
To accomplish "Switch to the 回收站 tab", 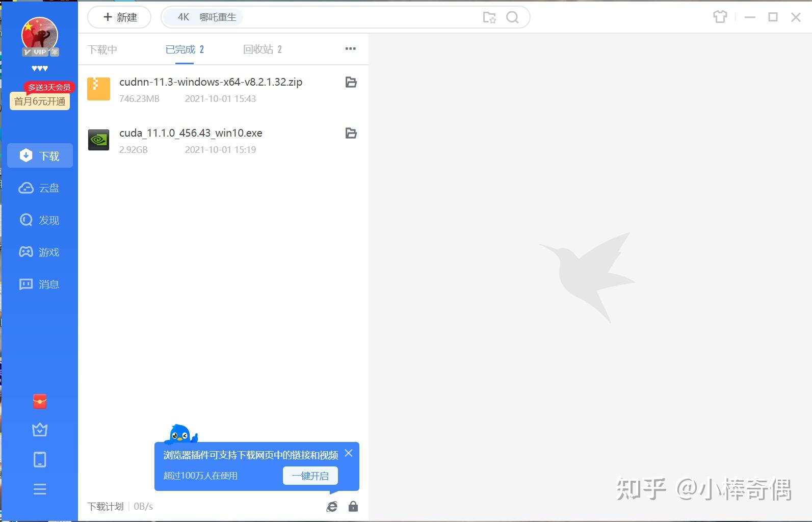I will click(x=263, y=49).
